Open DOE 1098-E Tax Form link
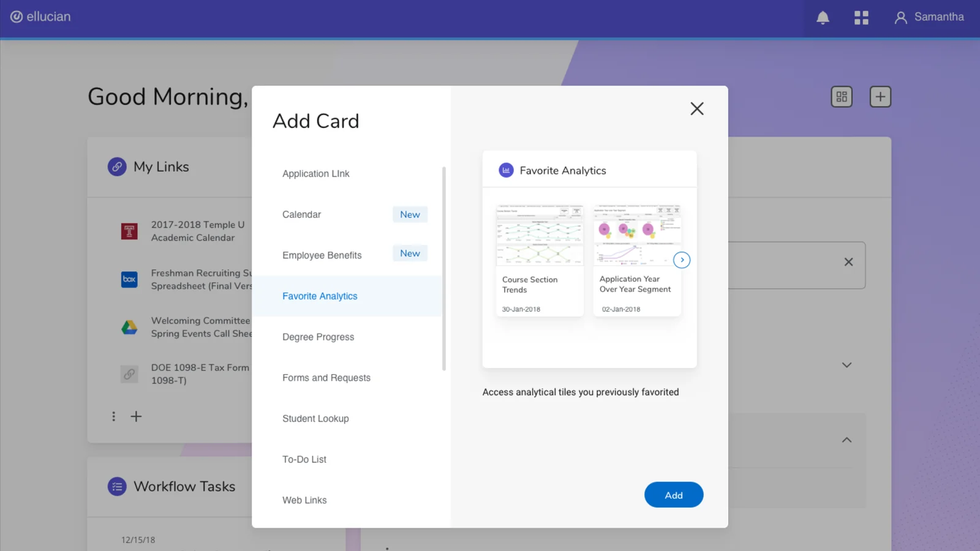This screenshot has width=980, height=551. pyautogui.click(x=200, y=374)
